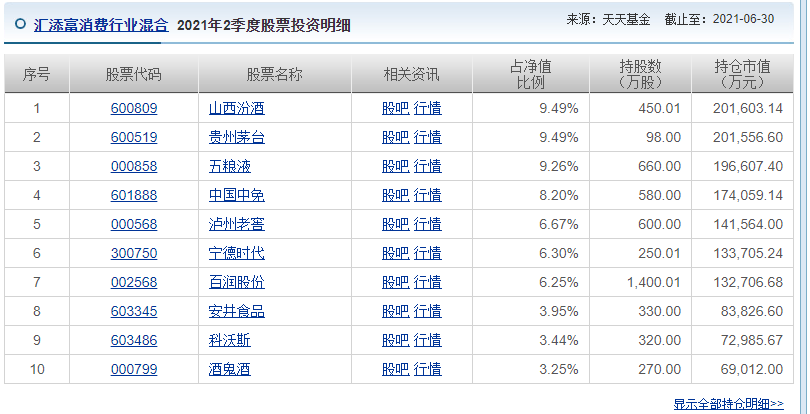
Task: Click the circle icon before fund name
Action: (20, 22)
